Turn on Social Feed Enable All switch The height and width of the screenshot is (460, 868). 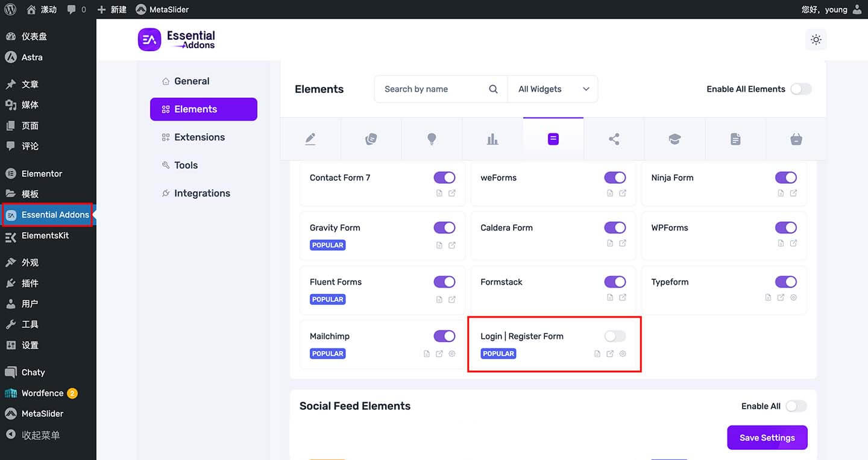coord(796,406)
